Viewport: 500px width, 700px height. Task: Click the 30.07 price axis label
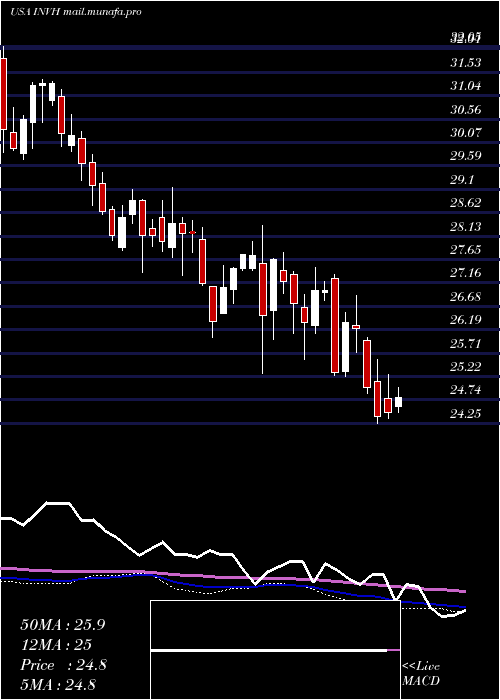(466, 133)
